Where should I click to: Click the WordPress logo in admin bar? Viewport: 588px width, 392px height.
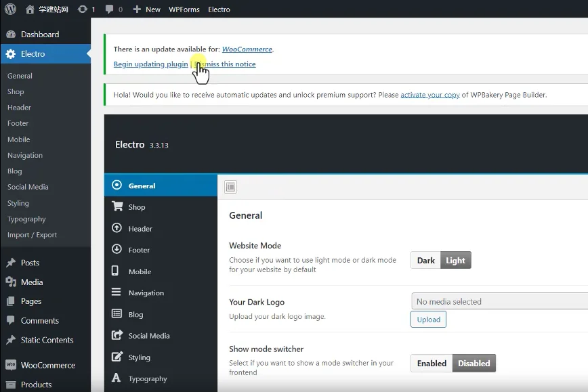coord(10,9)
